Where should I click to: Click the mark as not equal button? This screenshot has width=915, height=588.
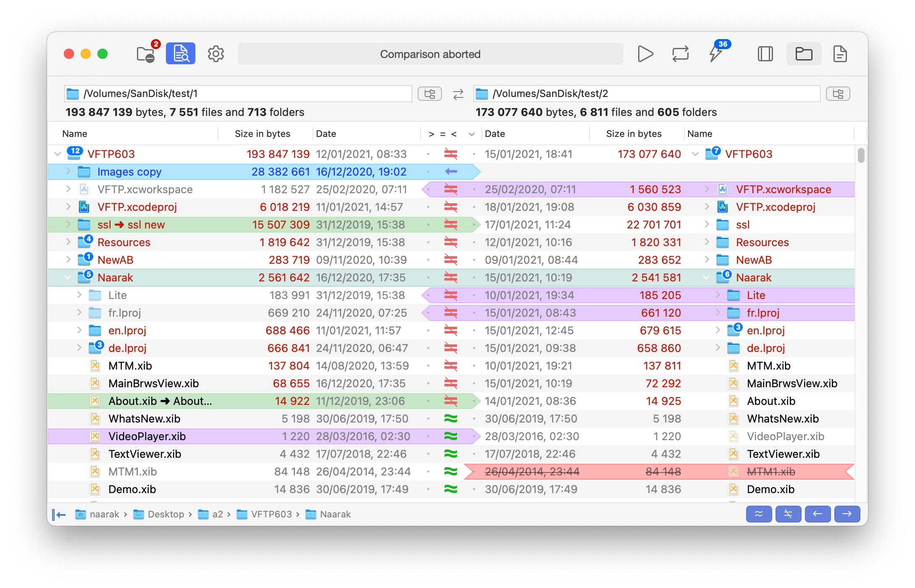pos(788,514)
